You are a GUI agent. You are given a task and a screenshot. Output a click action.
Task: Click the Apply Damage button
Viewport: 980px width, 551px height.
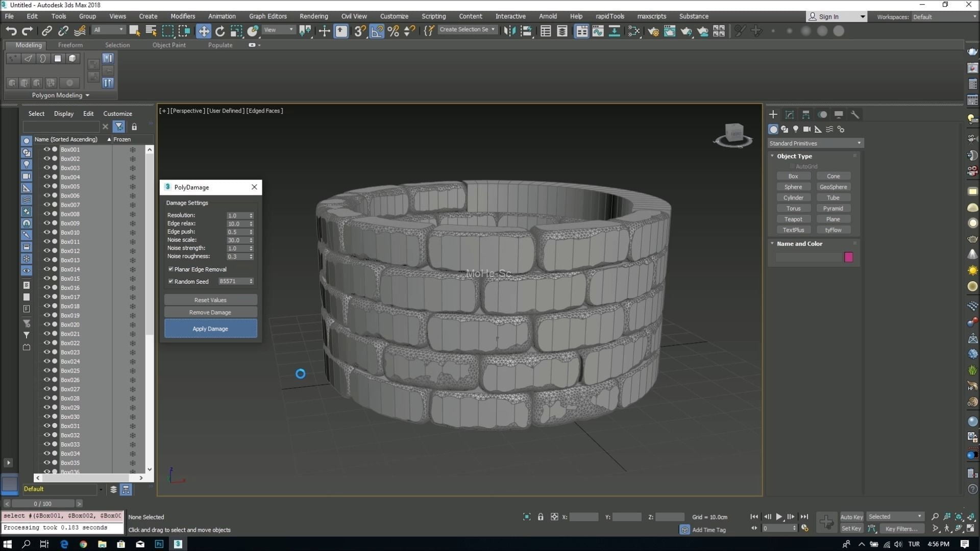click(210, 329)
